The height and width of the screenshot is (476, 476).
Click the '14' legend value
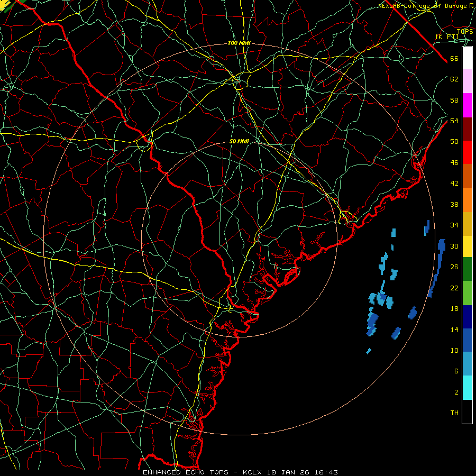pos(454,329)
